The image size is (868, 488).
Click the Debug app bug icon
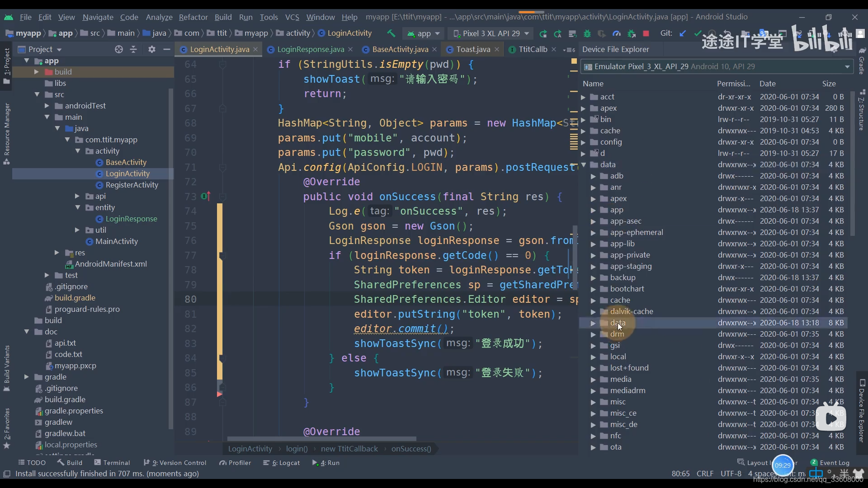[587, 33]
